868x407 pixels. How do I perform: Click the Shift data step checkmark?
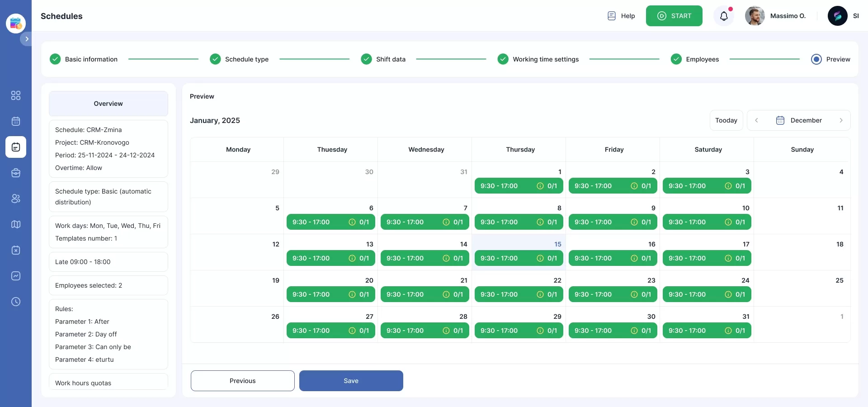click(x=366, y=59)
